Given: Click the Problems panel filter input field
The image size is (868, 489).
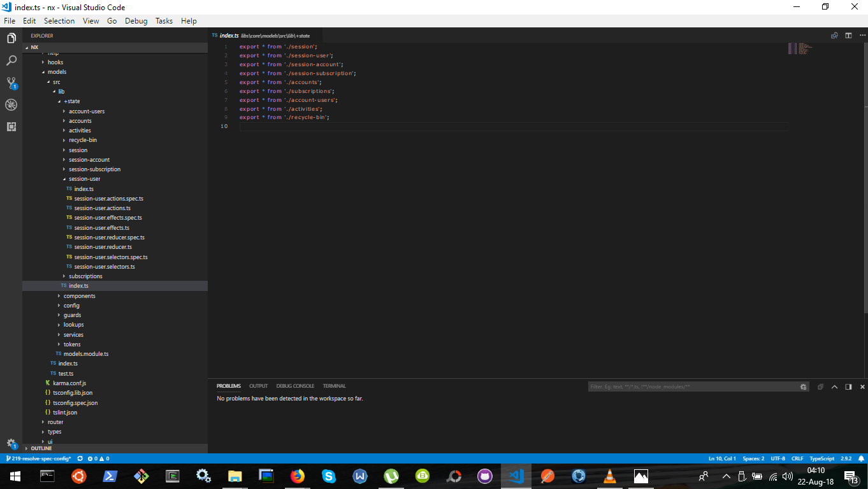Looking at the screenshot, I should [695, 386].
